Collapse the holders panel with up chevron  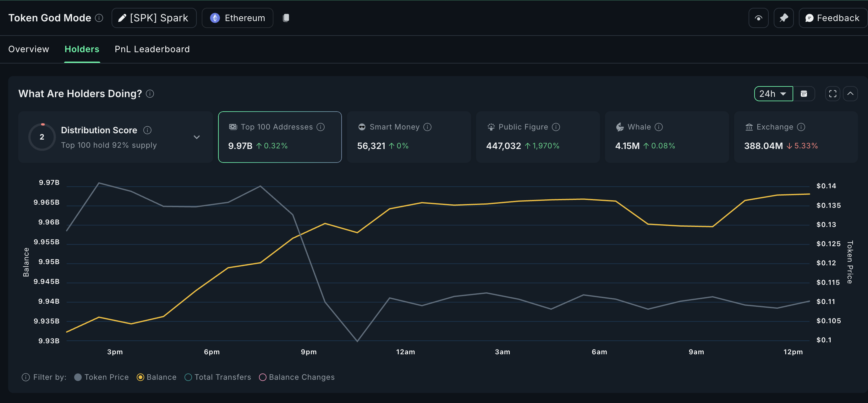click(x=850, y=94)
